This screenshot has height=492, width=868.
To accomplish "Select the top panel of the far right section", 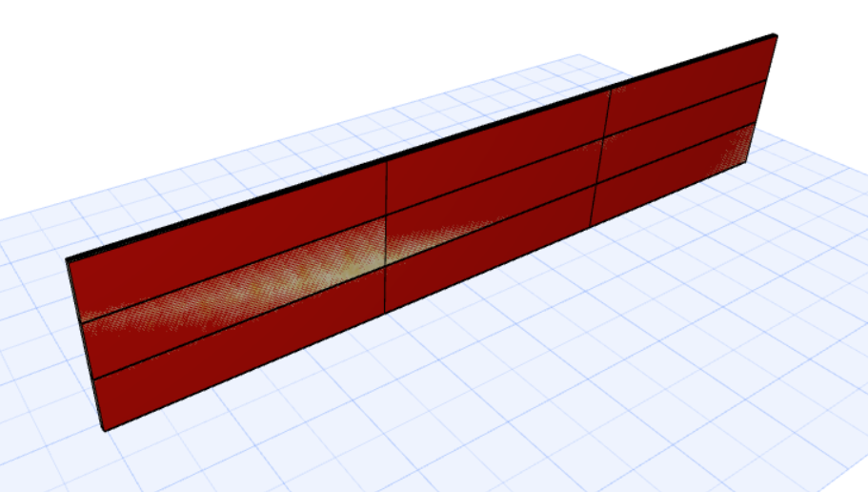I will (689, 86).
